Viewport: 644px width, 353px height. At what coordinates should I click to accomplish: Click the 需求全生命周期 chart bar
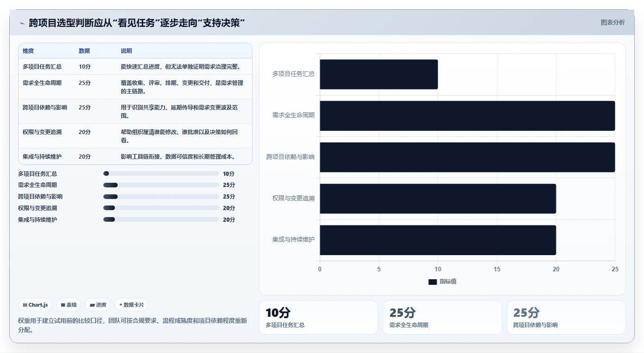tap(467, 116)
